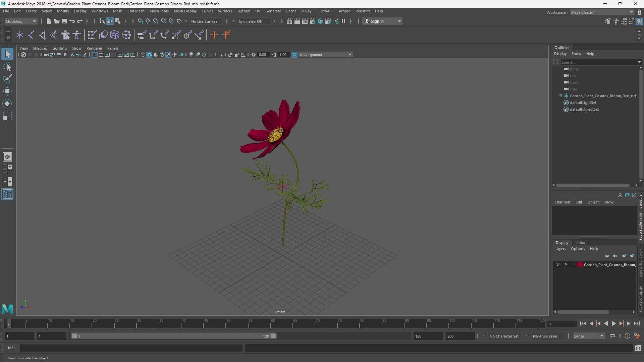The height and width of the screenshot is (362, 644).
Task: Open the Redshift menu
Action: click(363, 11)
